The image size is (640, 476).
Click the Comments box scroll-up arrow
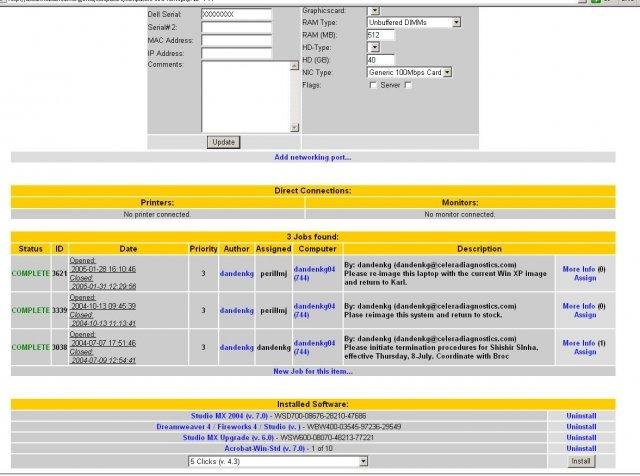[x=294, y=65]
